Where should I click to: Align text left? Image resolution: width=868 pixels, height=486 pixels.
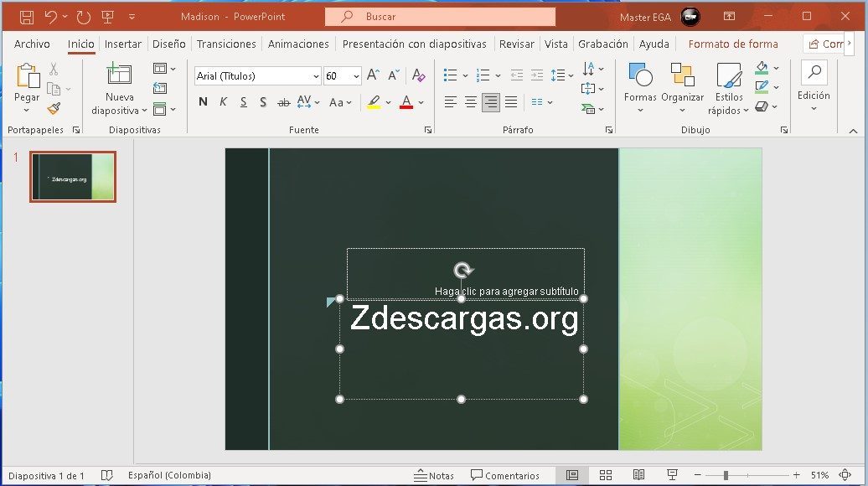pyautogui.click(x=451, y=102)
